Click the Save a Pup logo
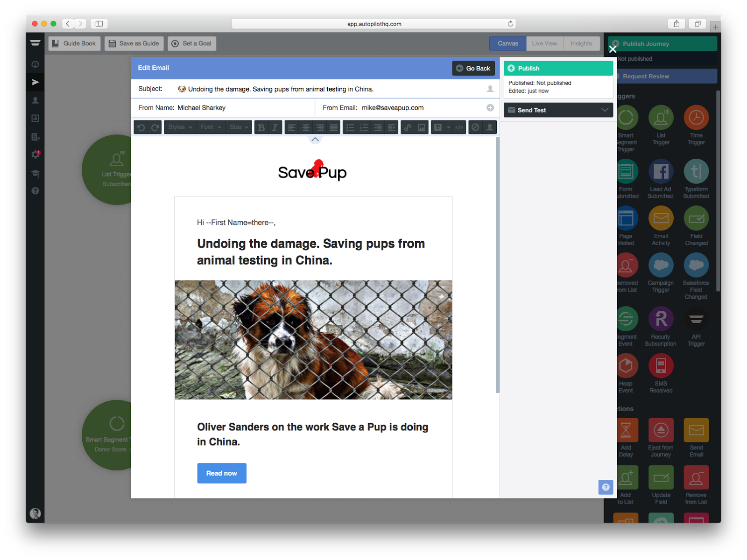Image resolution: width=747 pixels, height=560 pixels. click(x=312, y=170)
